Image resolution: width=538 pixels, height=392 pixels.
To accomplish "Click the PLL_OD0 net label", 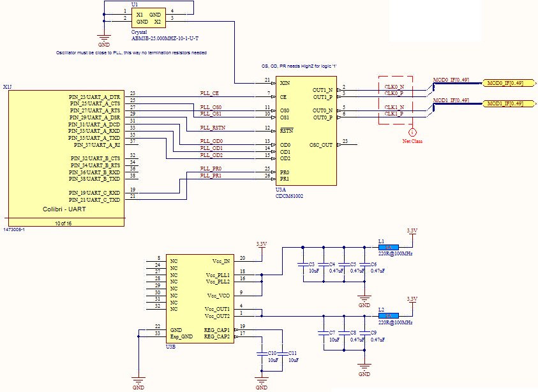I will point(211,141).
